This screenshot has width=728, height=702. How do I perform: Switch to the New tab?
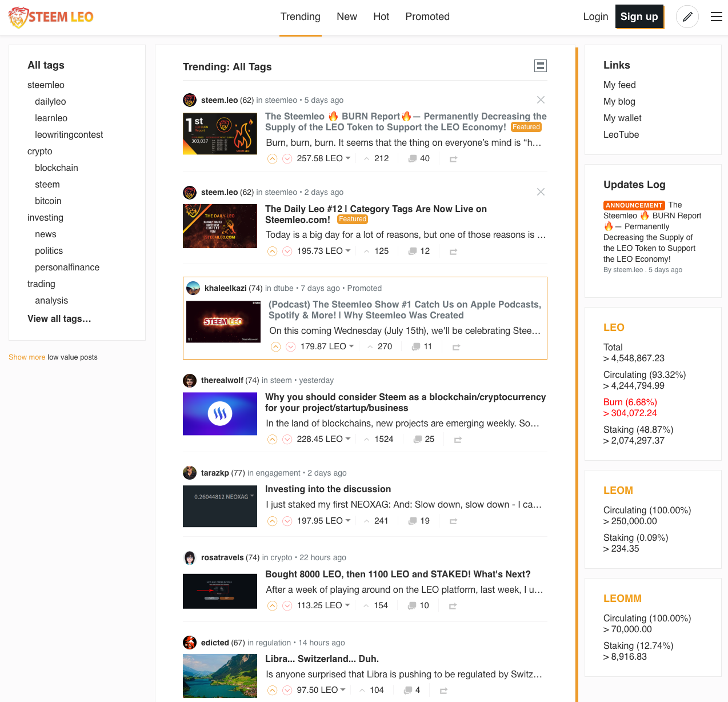coord(347,17)
